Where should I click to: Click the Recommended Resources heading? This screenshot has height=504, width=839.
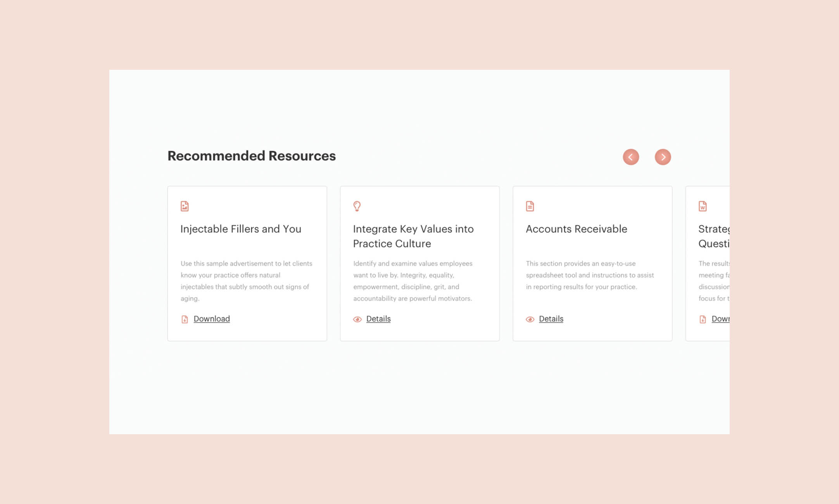tap(252, 156)
